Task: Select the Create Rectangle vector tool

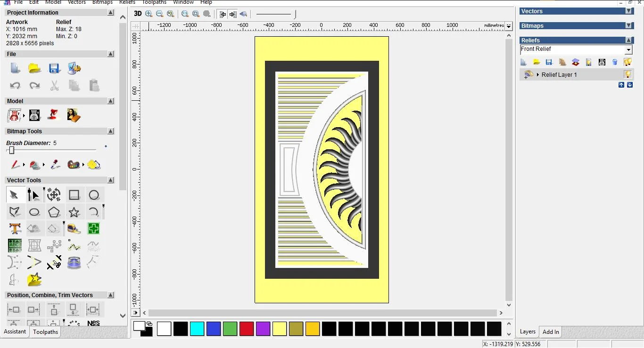Action: pos(74,195)
